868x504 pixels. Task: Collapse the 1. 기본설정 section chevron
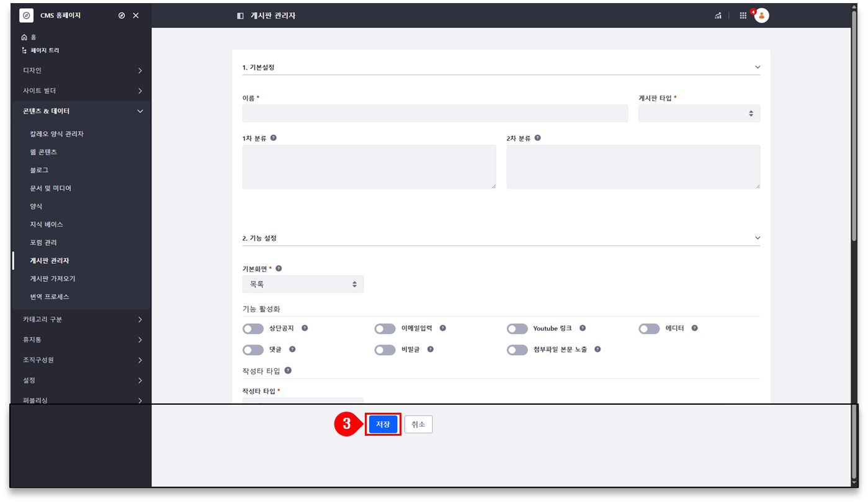(757, 67)
